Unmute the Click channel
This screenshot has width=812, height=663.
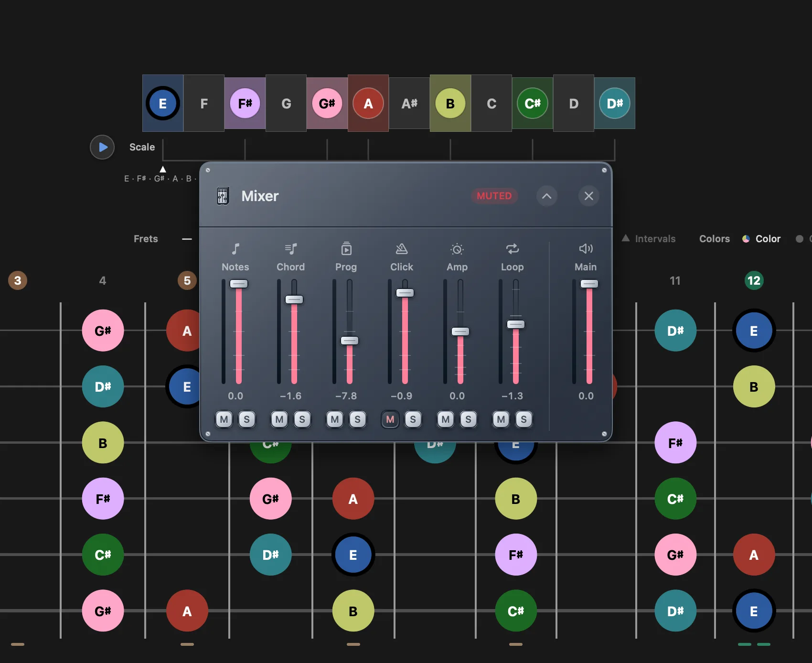[x=390, y=419]
